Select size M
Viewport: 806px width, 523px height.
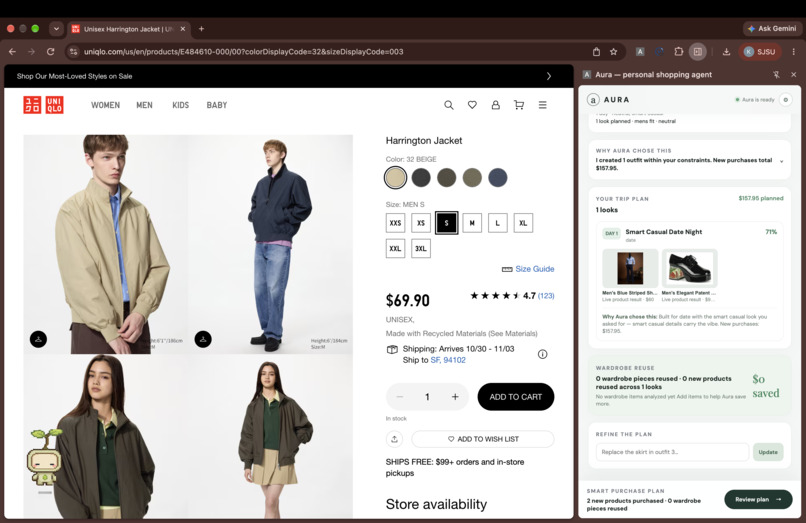(472, 223)
